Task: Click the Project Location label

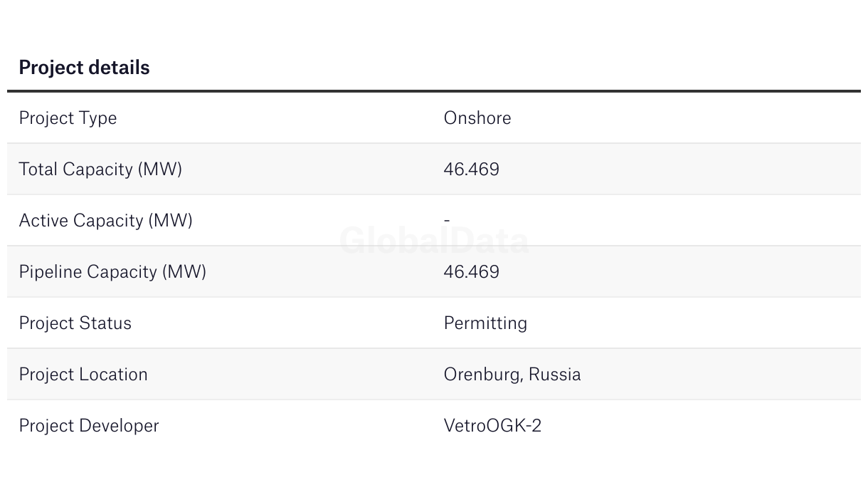Action: point(83,374)
